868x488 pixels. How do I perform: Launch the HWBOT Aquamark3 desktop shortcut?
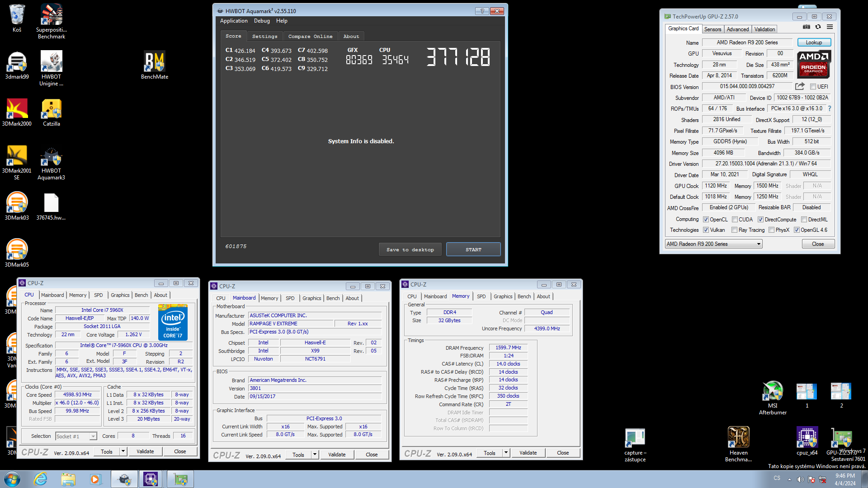(51, 163)
